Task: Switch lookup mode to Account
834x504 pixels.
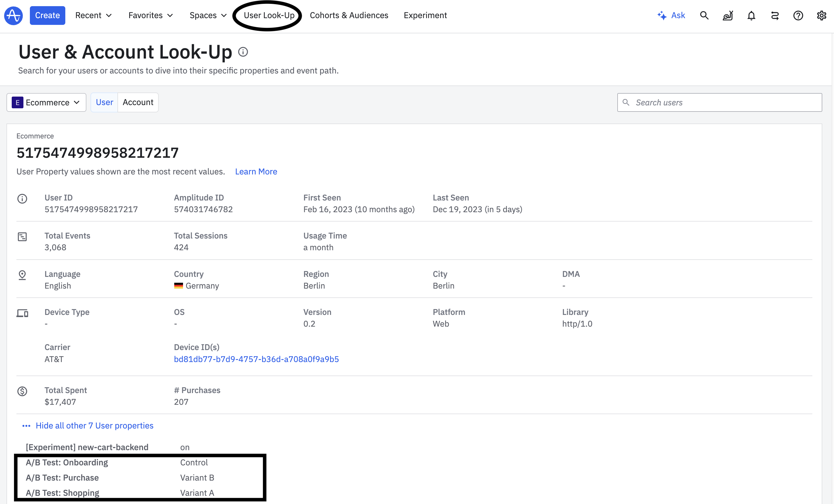Action: point(138,102)
